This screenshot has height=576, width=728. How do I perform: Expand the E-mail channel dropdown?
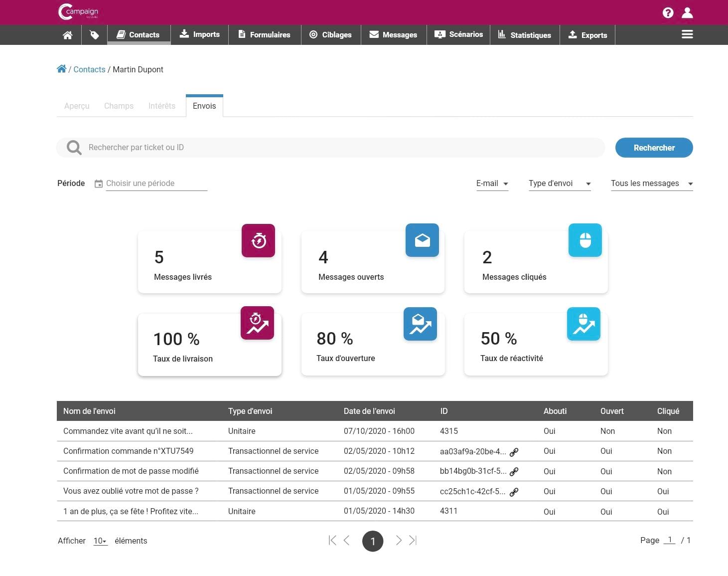tap(492, 184)
